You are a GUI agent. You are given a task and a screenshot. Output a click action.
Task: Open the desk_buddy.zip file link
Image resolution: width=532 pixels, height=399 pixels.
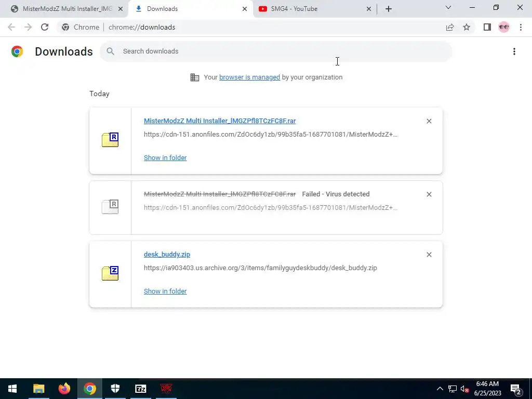167,255
